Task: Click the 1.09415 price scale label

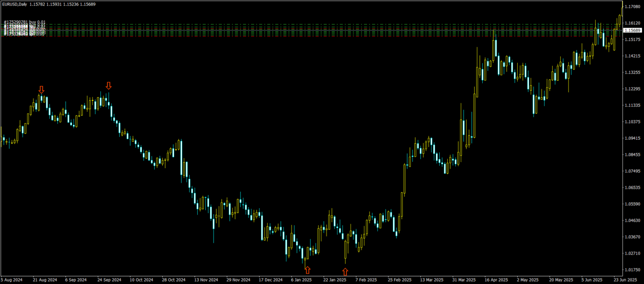Action: click(x=633, y=138)
